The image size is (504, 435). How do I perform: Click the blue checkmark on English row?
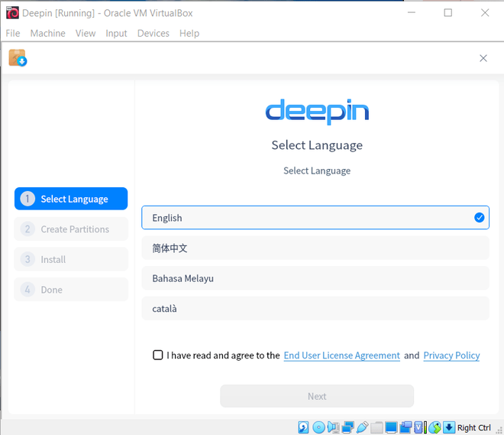pyautogui.click(x=480, y=217)
